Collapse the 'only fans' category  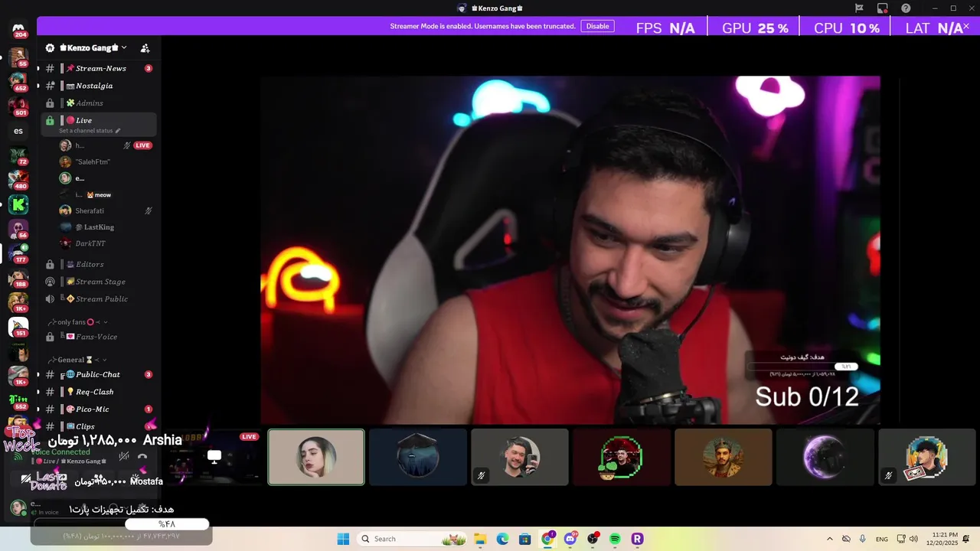pos(79,322)
